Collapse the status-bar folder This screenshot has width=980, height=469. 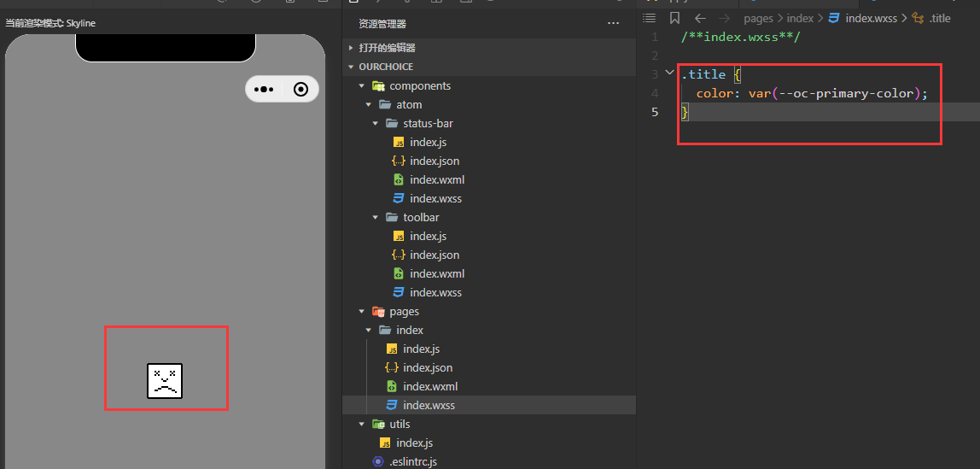click(x=376, y=123)
